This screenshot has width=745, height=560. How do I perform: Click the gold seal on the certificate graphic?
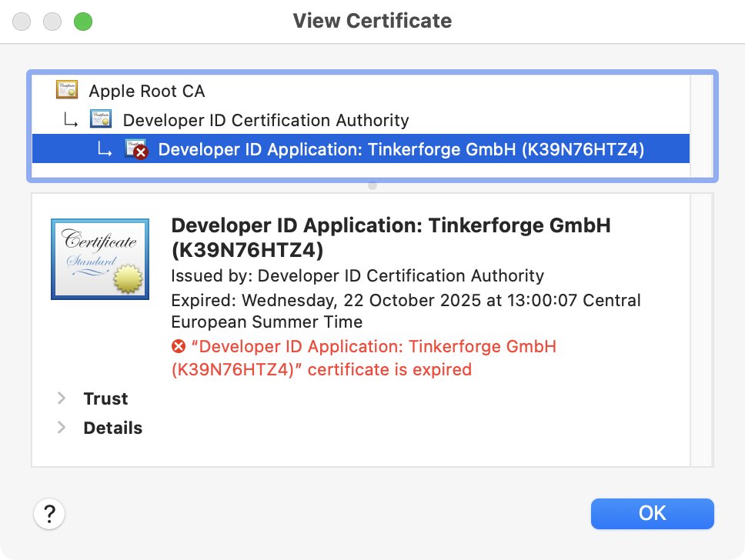click(127, 281)
